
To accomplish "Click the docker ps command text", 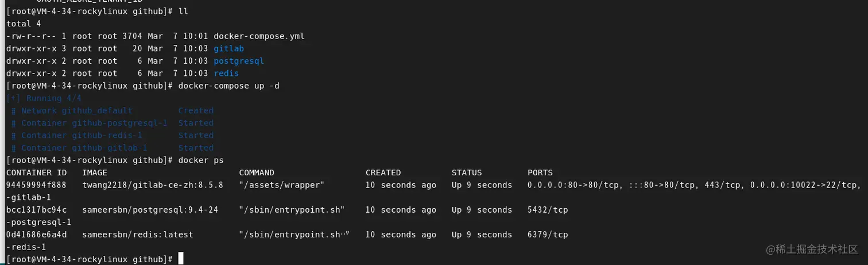I will tap(201, 160).
